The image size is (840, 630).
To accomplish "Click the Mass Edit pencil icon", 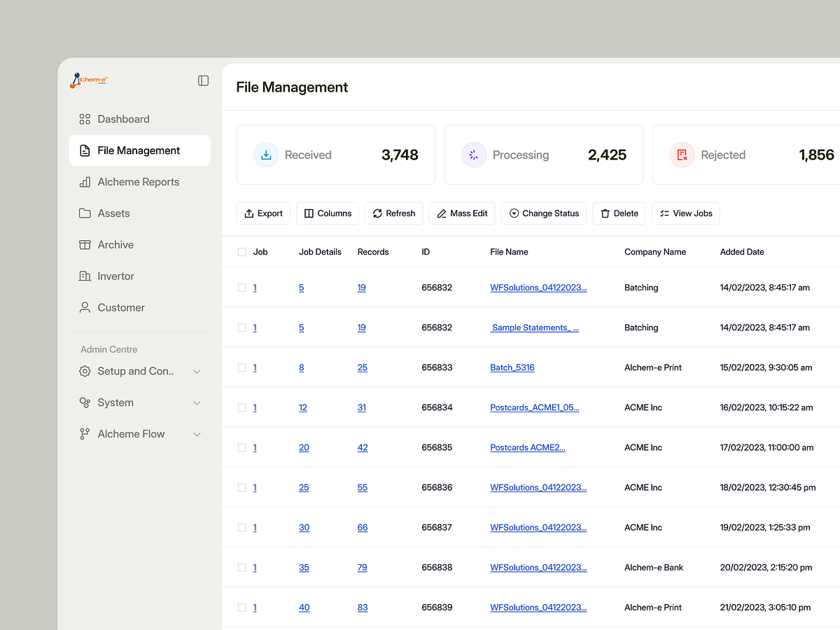I will (442, 213).
